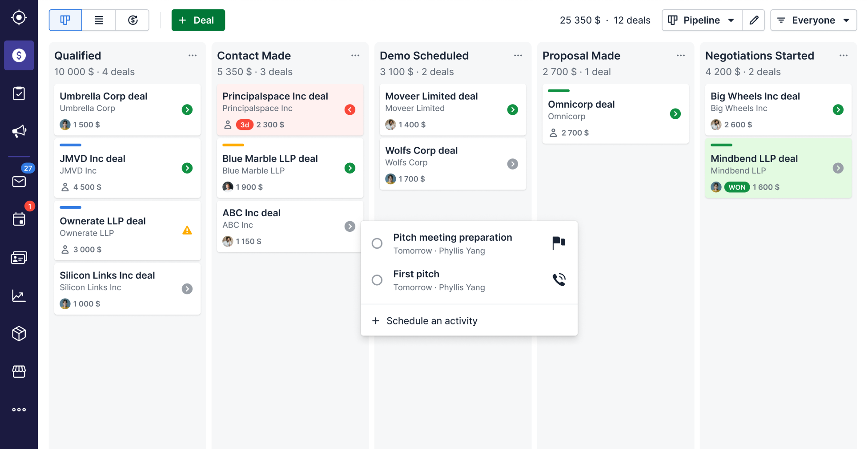Switch to forecast view icon

(133, 20)
